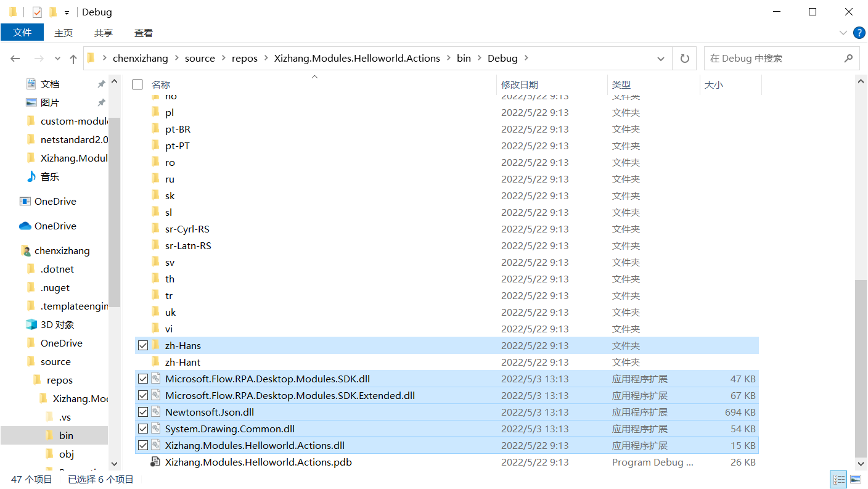Select .nuget folder in the tree

point(55,287)
